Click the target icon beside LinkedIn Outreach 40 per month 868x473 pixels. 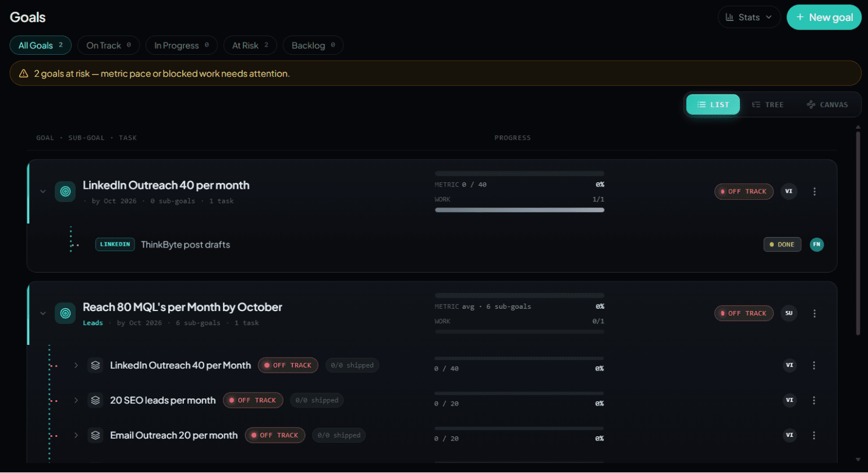tap(65, 191)
